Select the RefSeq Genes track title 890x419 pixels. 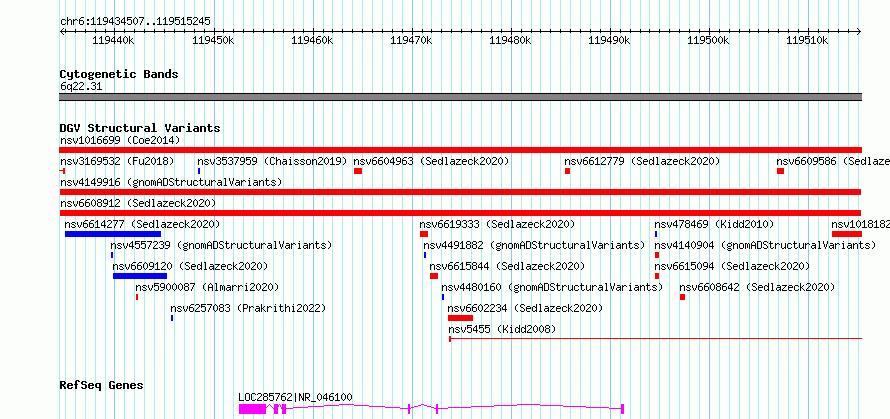[101, 386]
